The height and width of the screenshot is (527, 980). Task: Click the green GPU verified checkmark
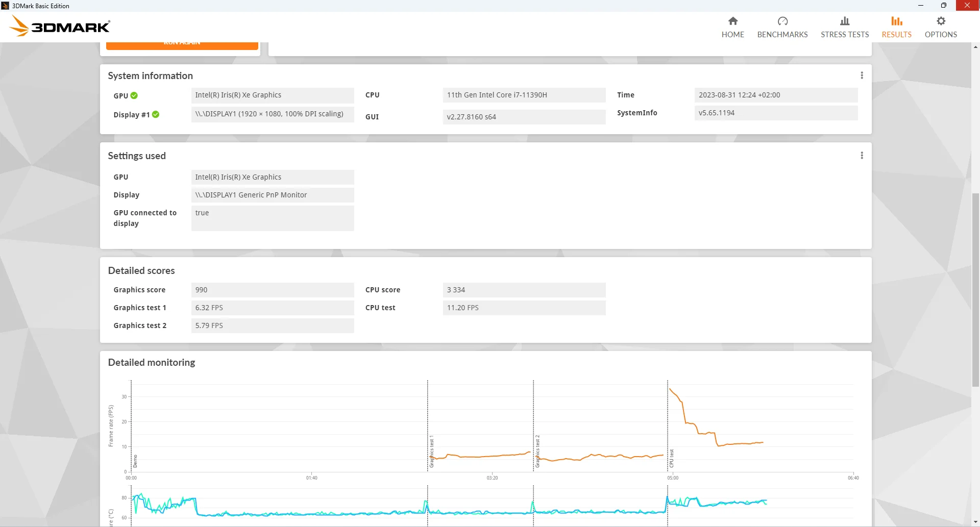(x=134, y=95)
